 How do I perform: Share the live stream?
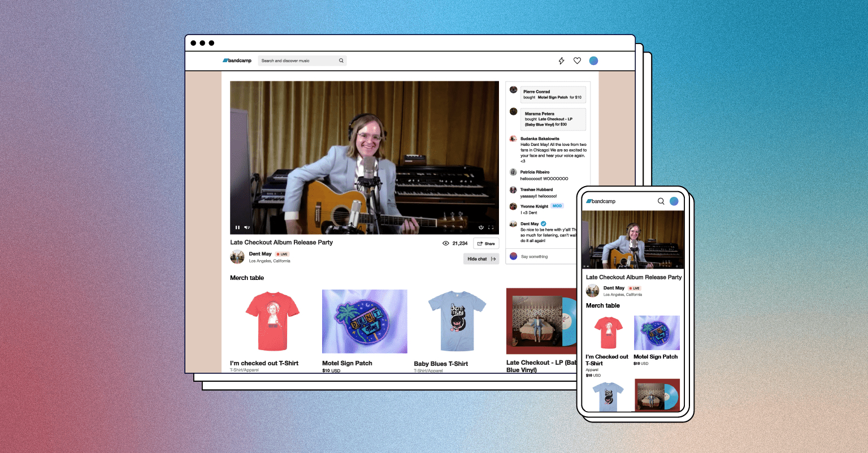click(486, 243)
